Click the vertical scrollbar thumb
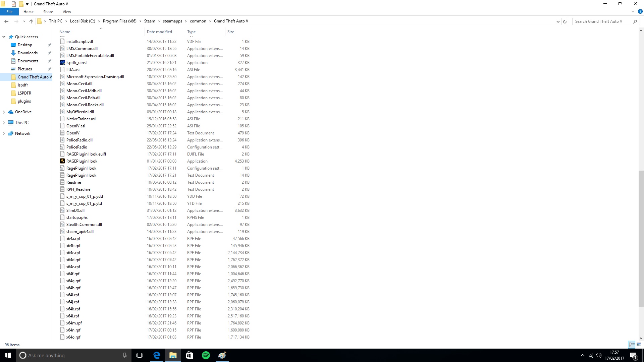The image size is (644, 362). tap(641, 238)
